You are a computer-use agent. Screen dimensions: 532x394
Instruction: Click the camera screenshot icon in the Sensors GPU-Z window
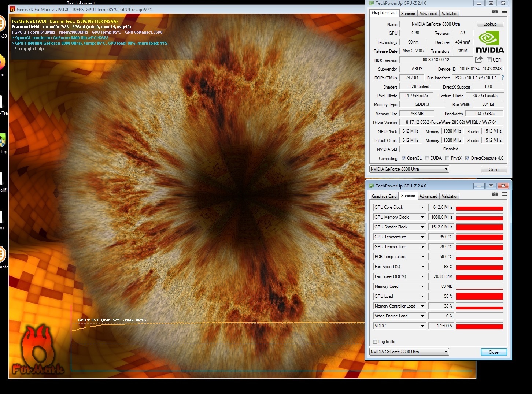pyautogui.click(x=495, y=194)
